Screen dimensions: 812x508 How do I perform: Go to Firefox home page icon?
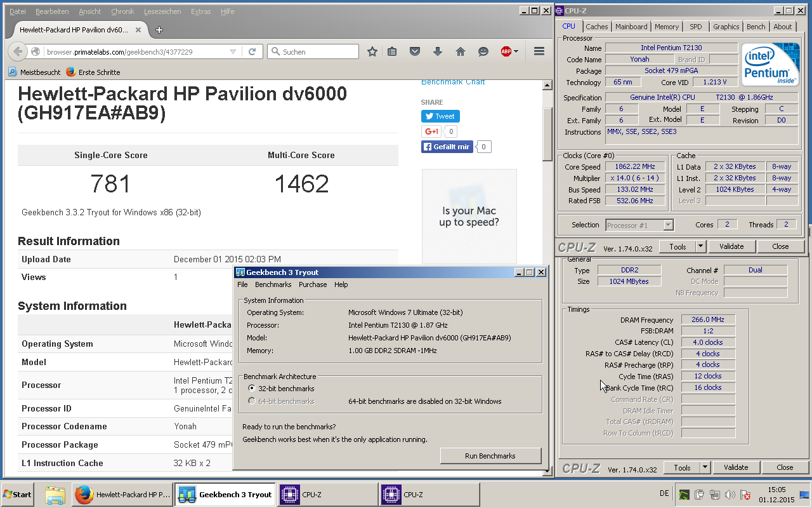click(461, 51)
